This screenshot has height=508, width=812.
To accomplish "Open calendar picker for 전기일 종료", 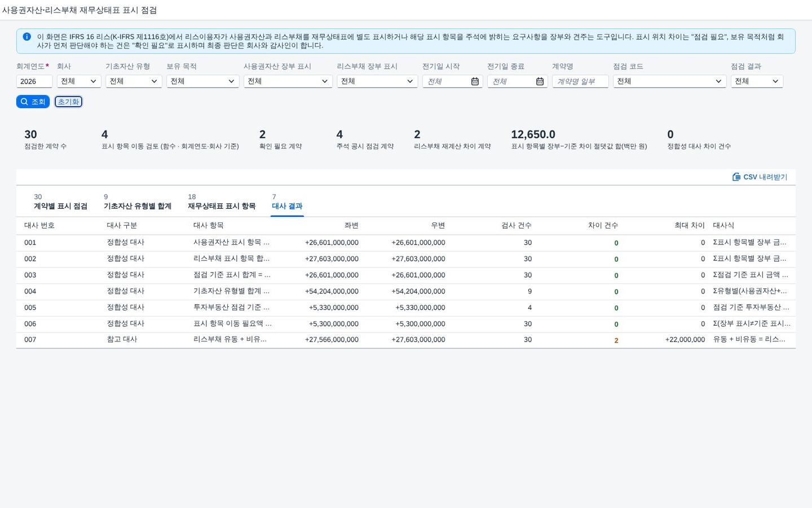I will coord(540,81).
